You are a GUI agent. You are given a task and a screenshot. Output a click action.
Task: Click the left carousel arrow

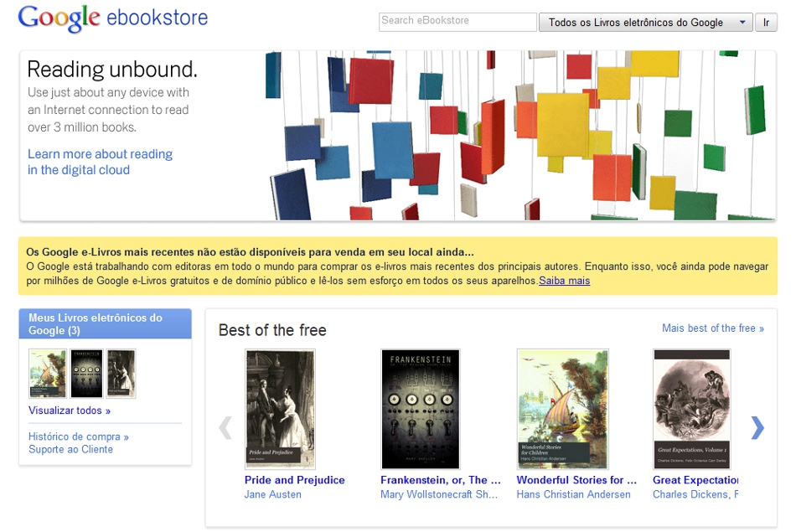(x=225, y=427)
